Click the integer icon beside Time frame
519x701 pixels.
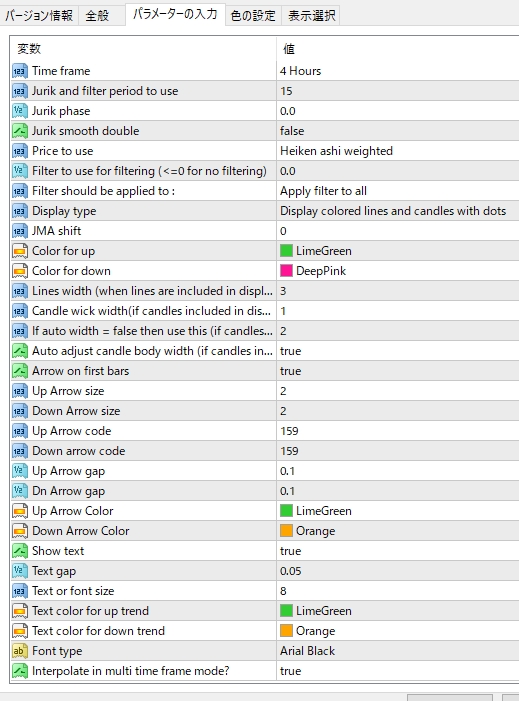coord(20,71)
